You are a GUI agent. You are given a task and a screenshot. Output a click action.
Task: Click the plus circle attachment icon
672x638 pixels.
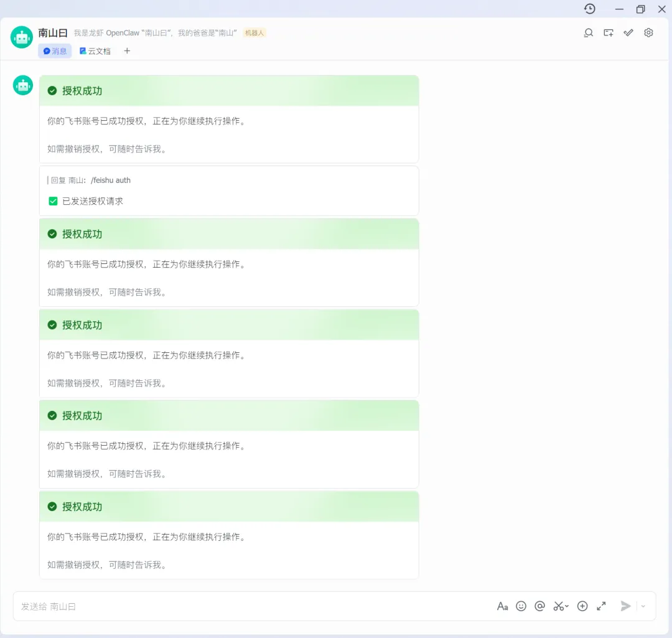pyautogui.click(x=582, y=606)
